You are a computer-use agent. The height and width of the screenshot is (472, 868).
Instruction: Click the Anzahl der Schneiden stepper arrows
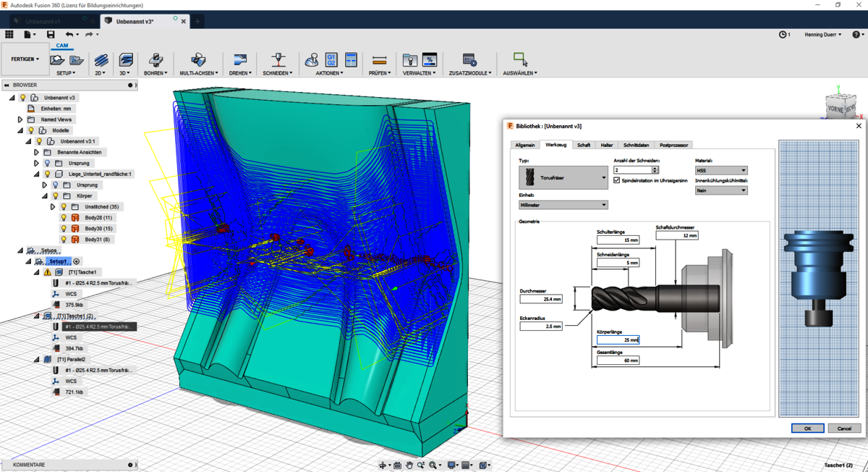pyautogui.click(x=655, y=170)
